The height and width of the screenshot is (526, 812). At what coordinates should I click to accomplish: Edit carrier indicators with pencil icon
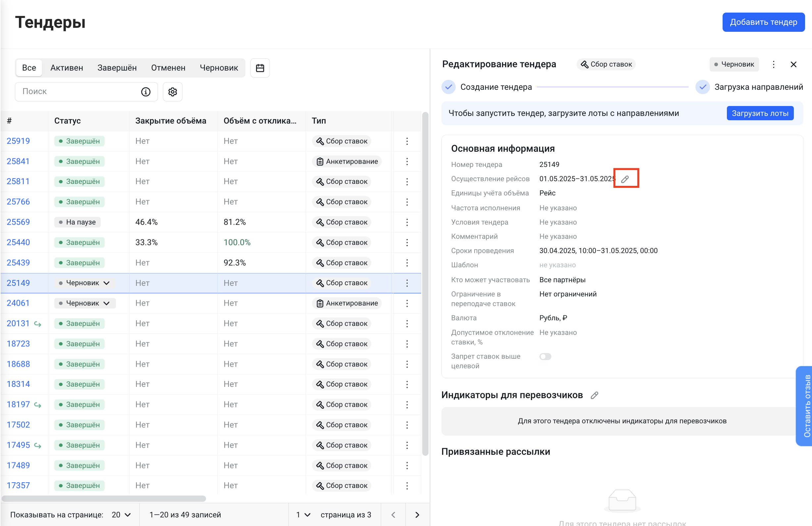(595, 395)
